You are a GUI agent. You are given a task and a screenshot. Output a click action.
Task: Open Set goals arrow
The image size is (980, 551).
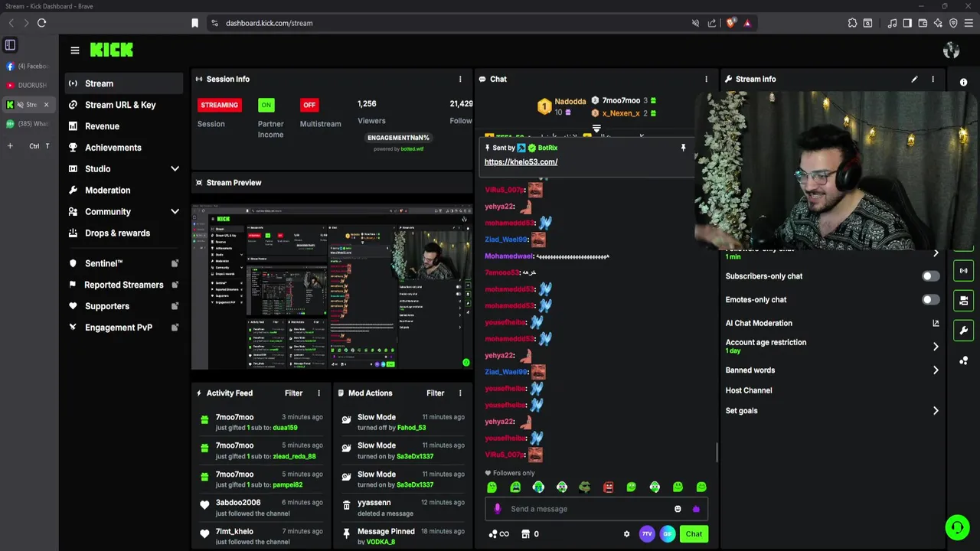936,411
